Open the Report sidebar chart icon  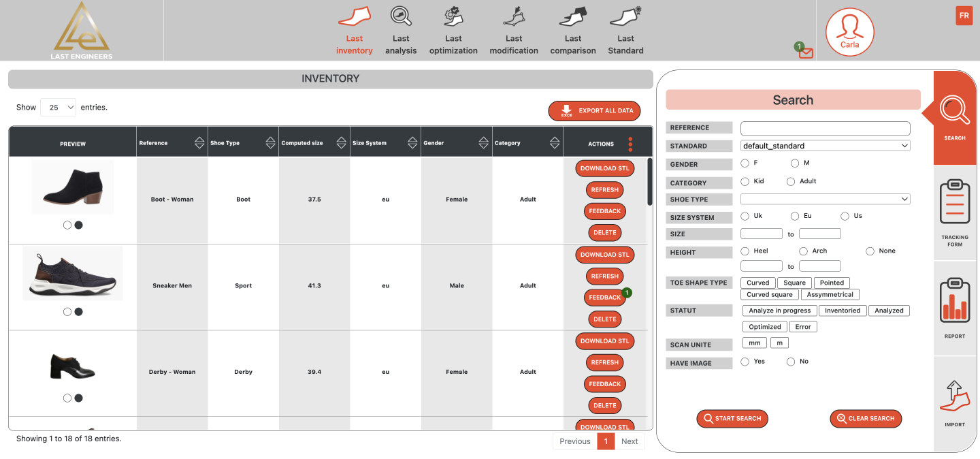point(954,301)
